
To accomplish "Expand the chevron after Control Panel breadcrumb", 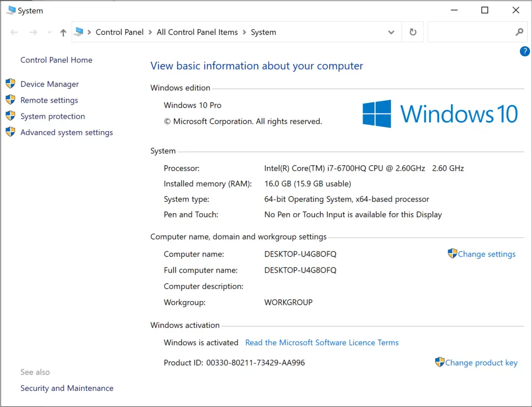I will pos(150,32).
